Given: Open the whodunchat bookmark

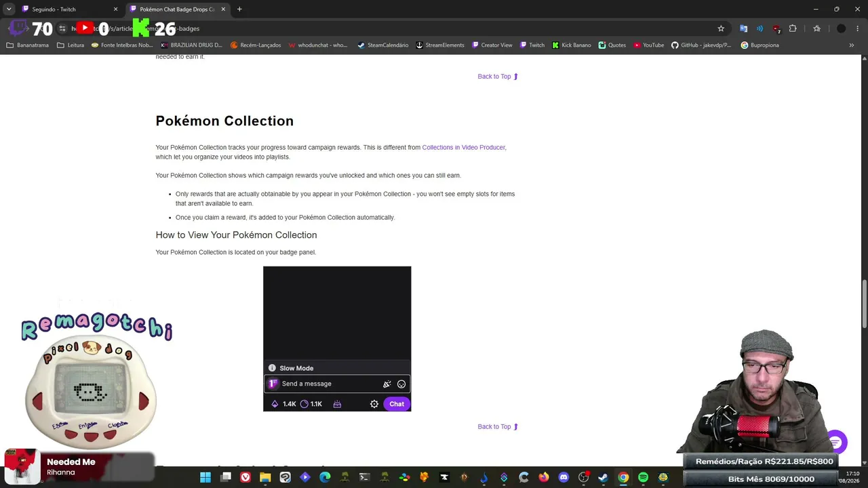Looking at the screenshot, I should [x=318, y=45].
